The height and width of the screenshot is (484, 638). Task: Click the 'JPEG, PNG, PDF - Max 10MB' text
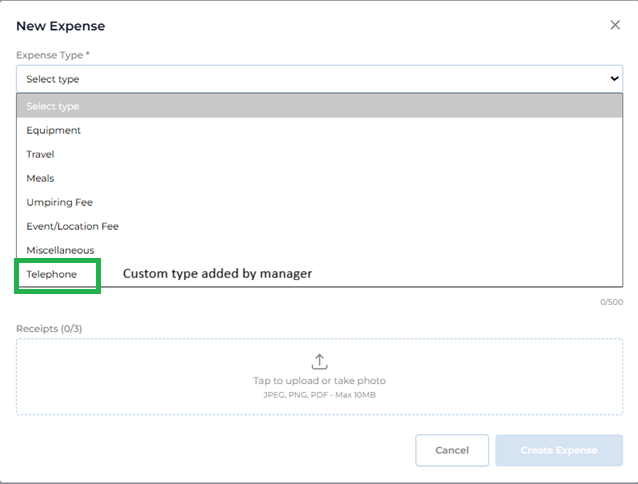(319, 395)
